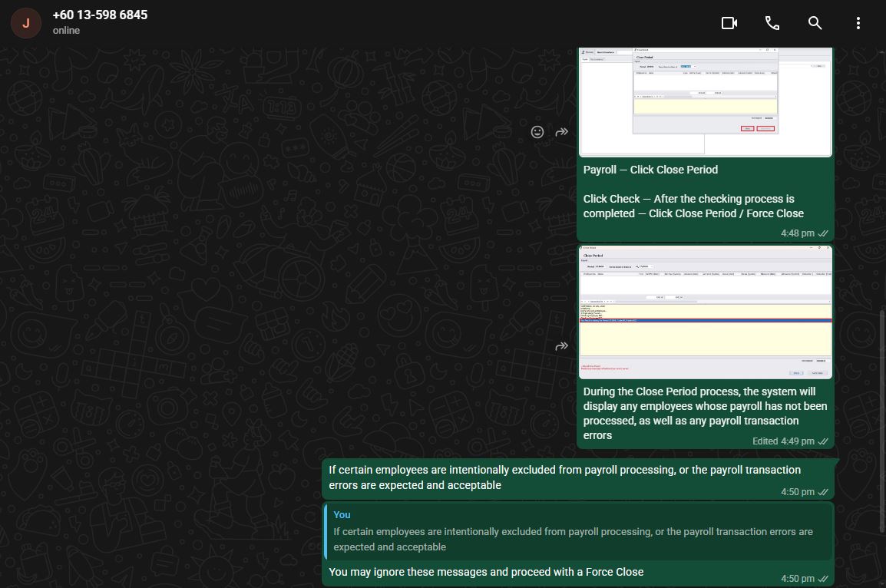Click the chat vertical scrollbar
Viewport: 886px width, 588px height.
tap(882, 421)
